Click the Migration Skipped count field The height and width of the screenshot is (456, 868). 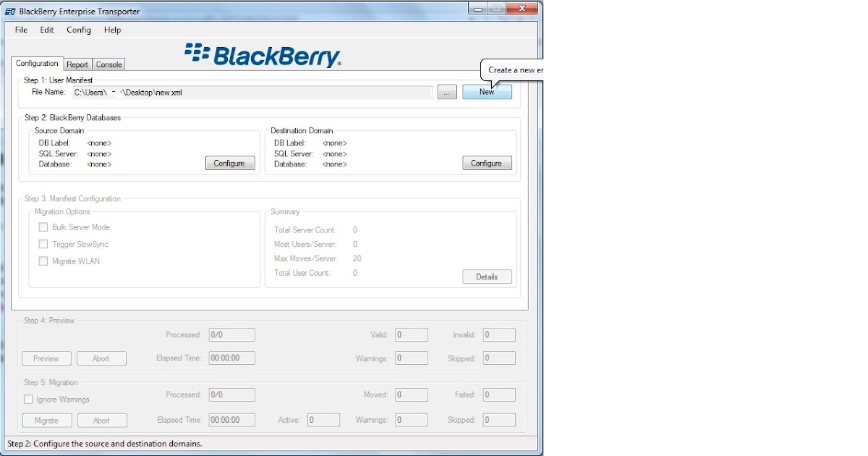(x=499, y=420)
